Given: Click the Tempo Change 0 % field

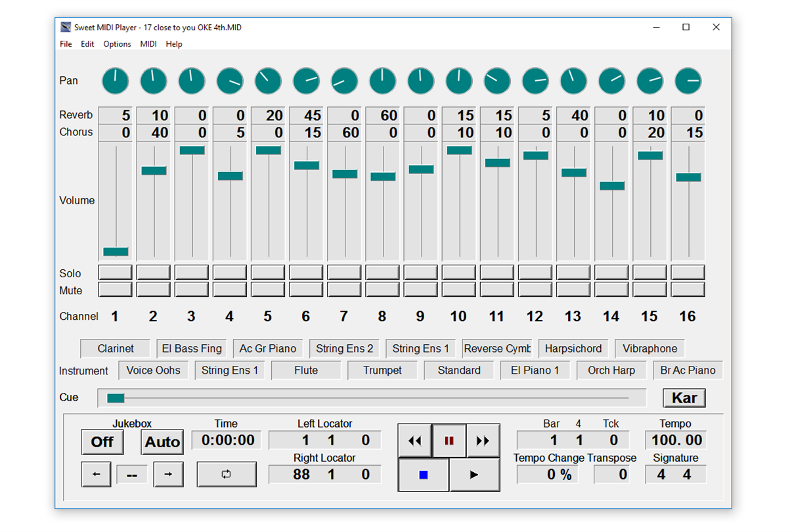Looking at the screenshot, I should (547, 474).
